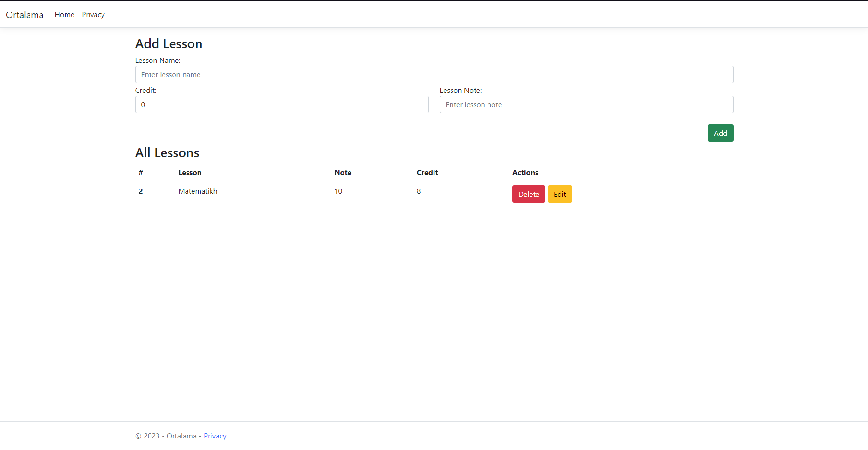This screenshot has height=450, width=868.
Task: Click the # column header
Action: point(141,172)
